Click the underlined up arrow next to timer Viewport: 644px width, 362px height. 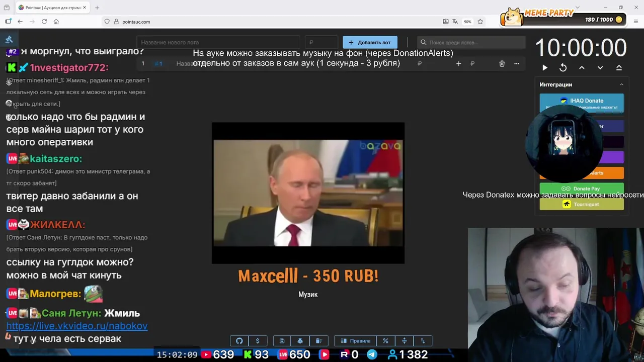click(619, 67)
